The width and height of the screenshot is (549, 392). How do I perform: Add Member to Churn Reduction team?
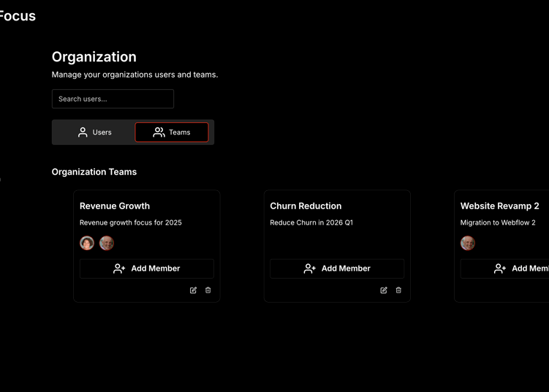337,268
